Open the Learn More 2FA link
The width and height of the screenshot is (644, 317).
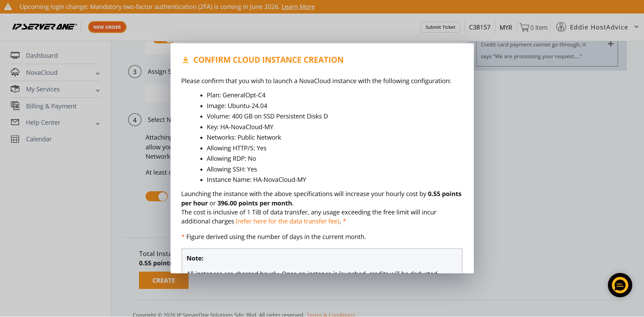[298, 7]
